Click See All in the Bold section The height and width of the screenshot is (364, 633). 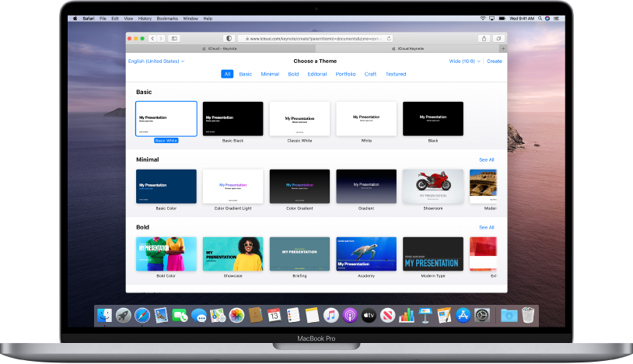(x=487, y=227)
